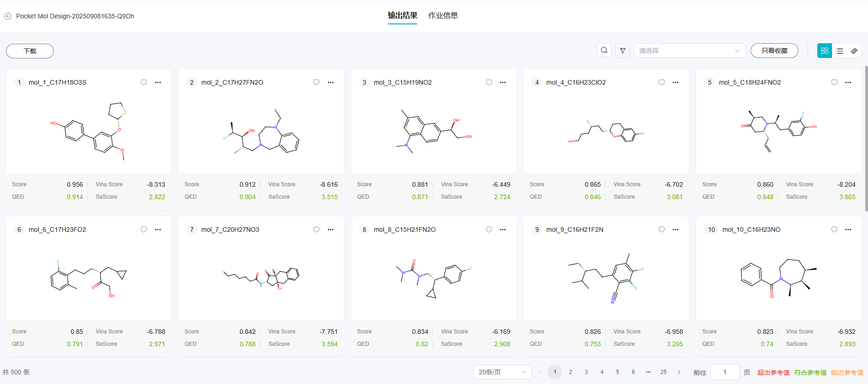The height and width of the screenshot is (384, 868).
Task: Favorite mol_7_C20H27NO3 with the heart
Action: [x=316, y=229]
